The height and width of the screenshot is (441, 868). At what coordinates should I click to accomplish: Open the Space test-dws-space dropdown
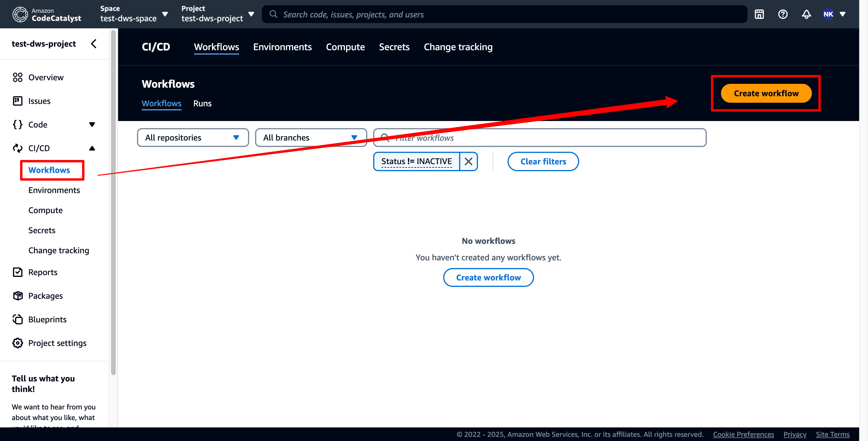click(x=134, y=14)
